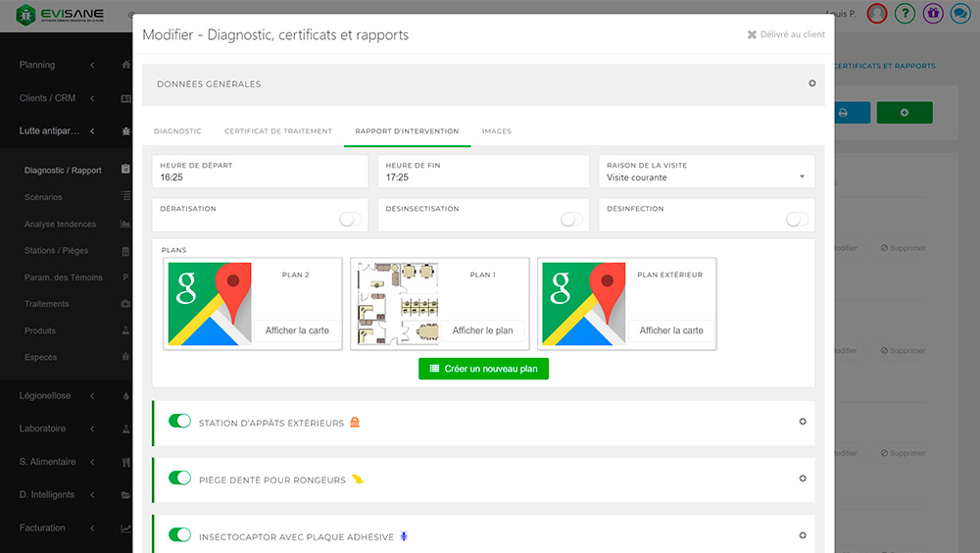Viewport: 980px width, 553px height.
Task: Click Afficher le plan for Plan 1
Action: point(482,330)
